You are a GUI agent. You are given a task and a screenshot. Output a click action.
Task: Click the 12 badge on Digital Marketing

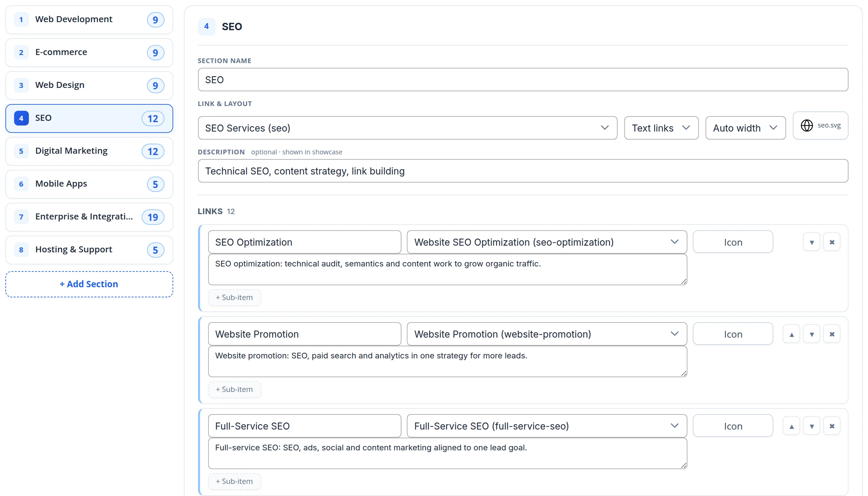pyautogui.click(x=153, y=151)
